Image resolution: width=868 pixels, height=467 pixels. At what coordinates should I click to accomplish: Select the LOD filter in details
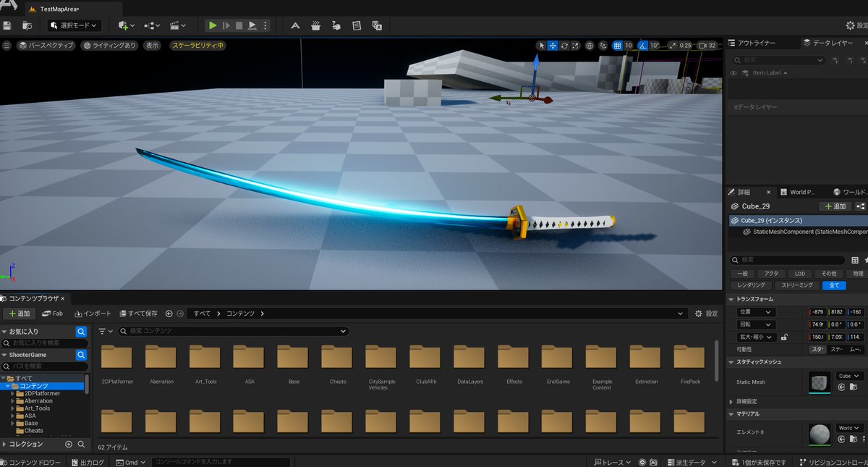click(x=800, y=274)
